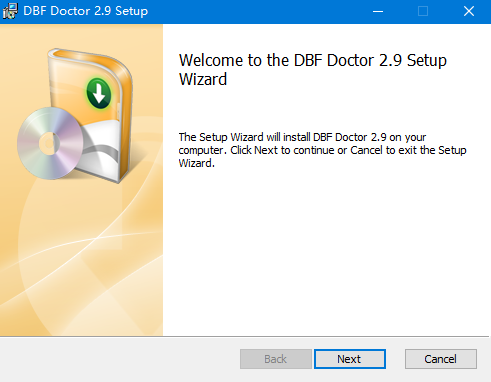The width and height of the screenshot is (491, 382).
Task: Click the greyed-out Back button
Action: [x=276, y=359]
